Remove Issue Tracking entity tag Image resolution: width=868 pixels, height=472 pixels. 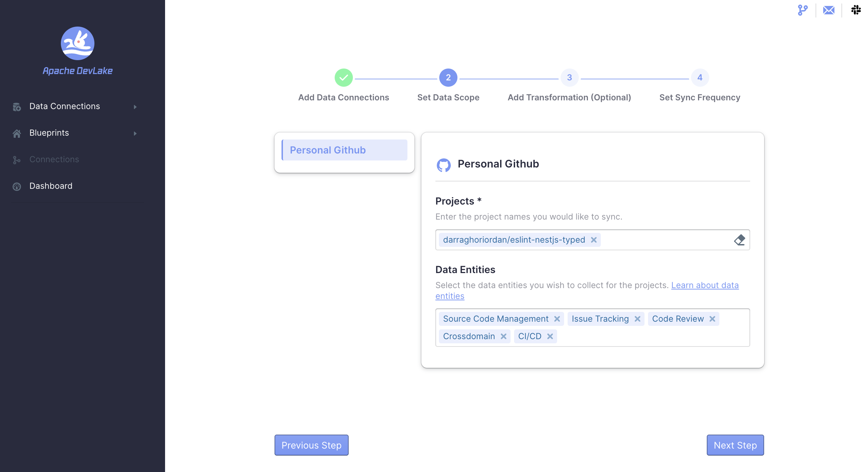click(x=638, y=319)
